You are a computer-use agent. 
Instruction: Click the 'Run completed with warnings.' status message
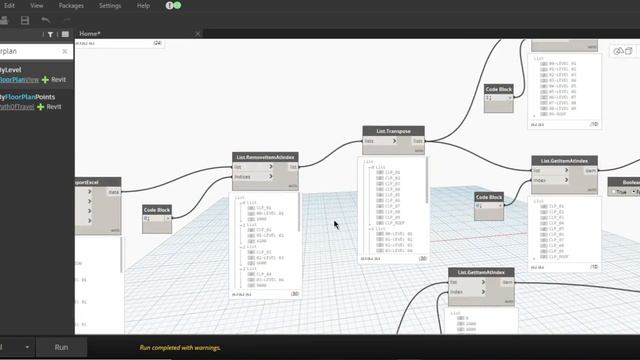click(x=180, y=348)
